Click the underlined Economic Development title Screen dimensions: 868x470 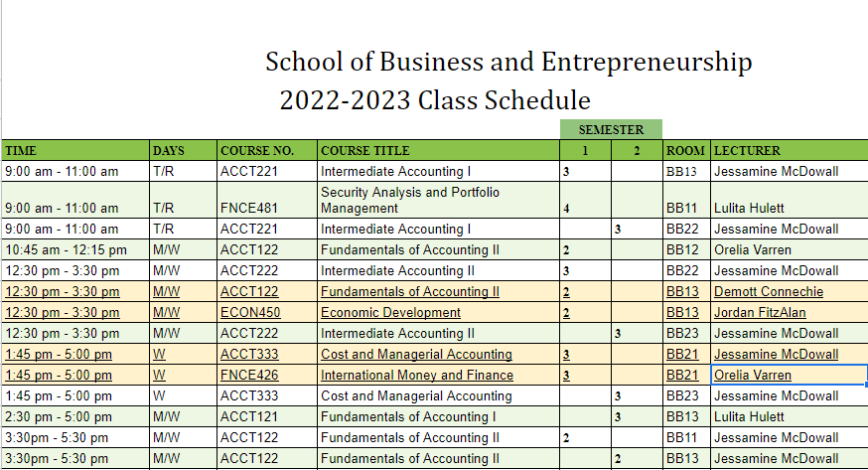(x=390, y=313)
